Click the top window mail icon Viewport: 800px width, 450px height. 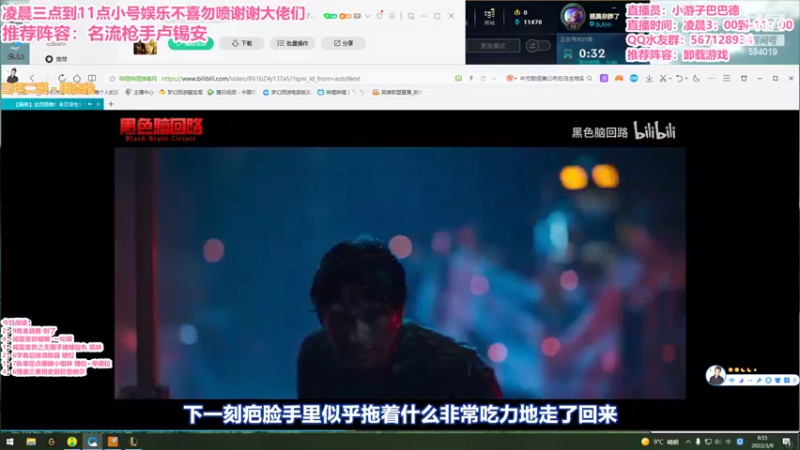point(358,16)
